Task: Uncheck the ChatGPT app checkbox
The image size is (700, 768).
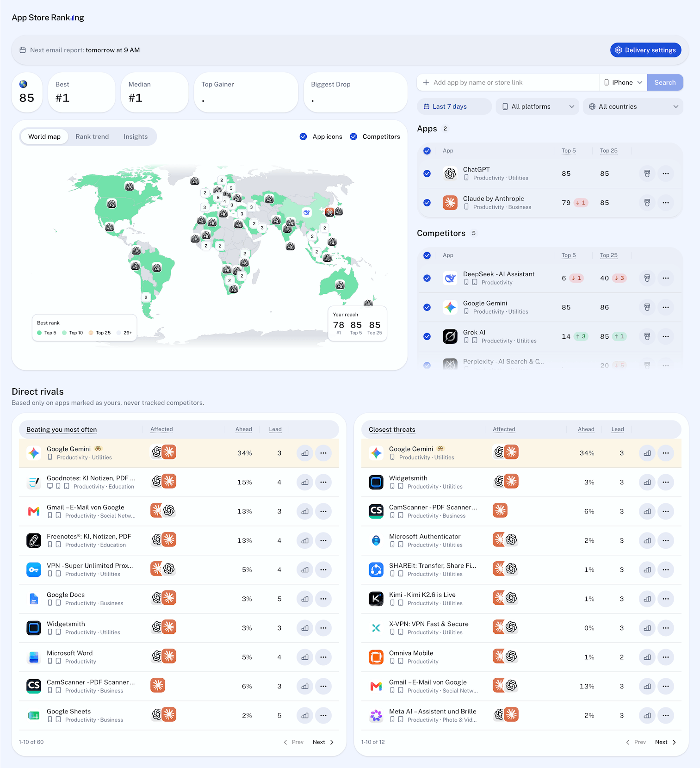Action: tap(427, 173)
